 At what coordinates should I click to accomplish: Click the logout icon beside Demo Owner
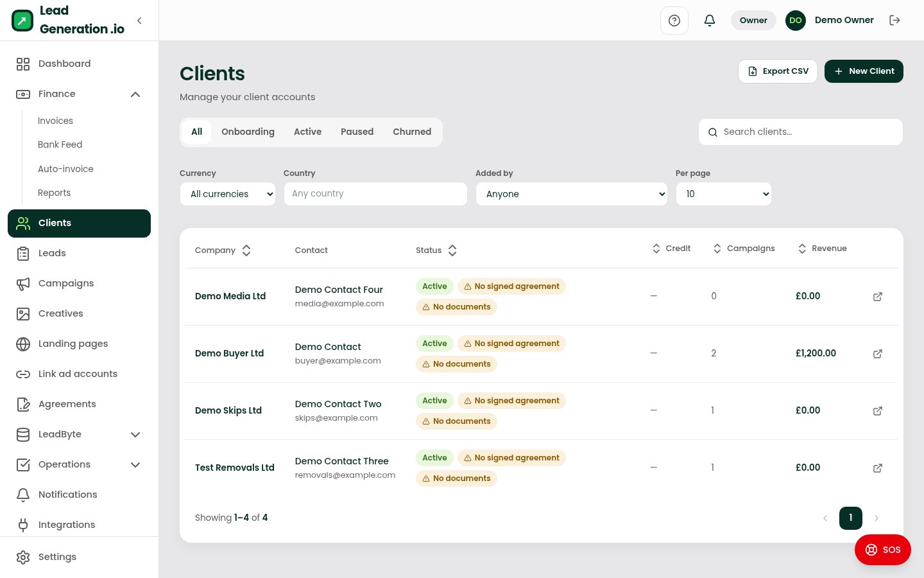(x=894, y=21)
